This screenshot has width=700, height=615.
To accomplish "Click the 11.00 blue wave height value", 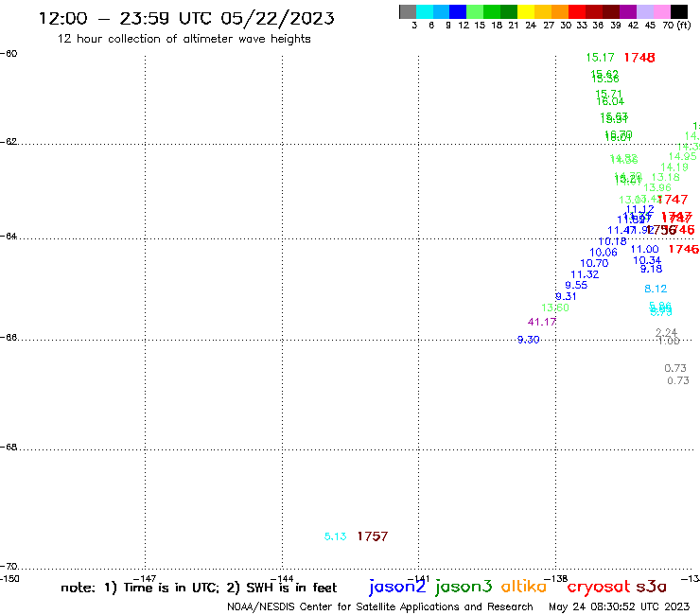I will point(644,249).
